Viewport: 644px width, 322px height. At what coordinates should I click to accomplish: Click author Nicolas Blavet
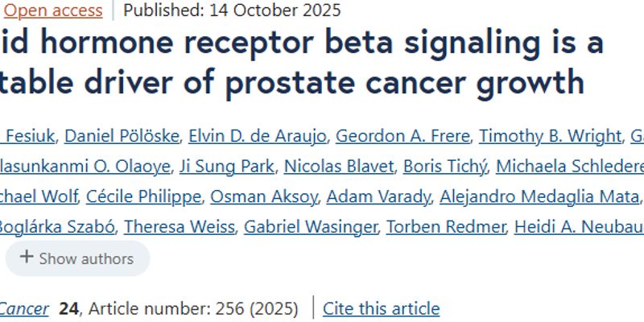(341, 167)
